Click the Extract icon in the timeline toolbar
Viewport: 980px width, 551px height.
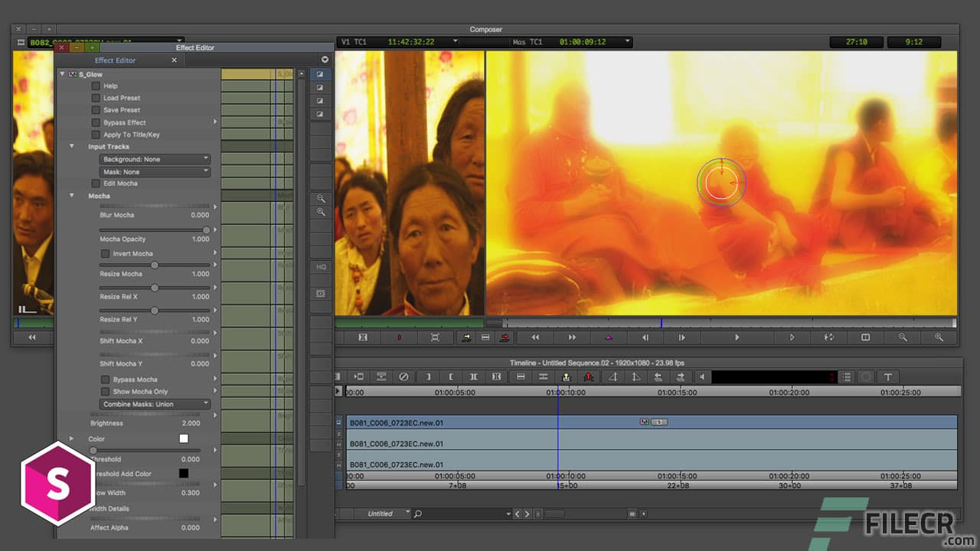589,377
